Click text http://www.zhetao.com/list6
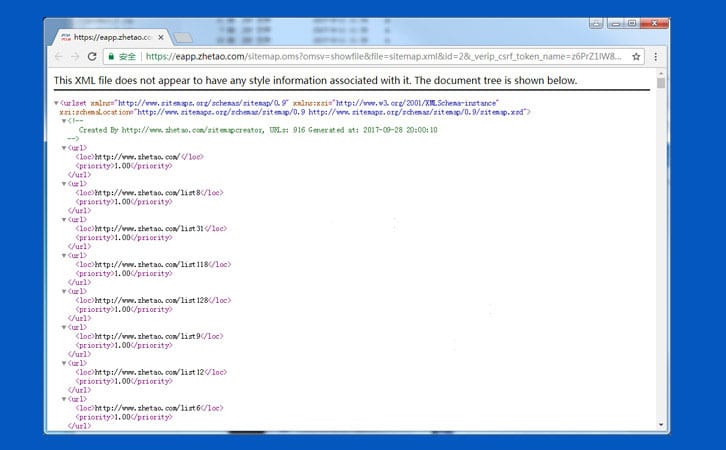 point(147,408)
